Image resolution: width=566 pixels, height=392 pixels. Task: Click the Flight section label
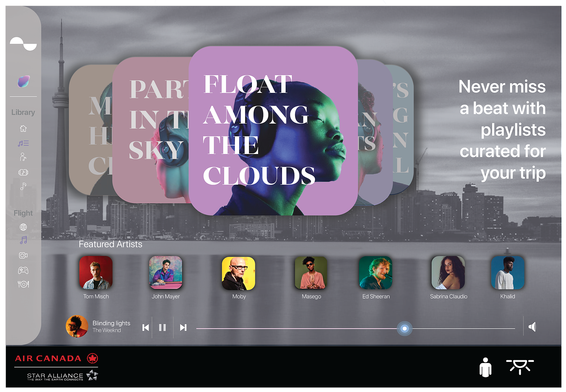[23, 213]
